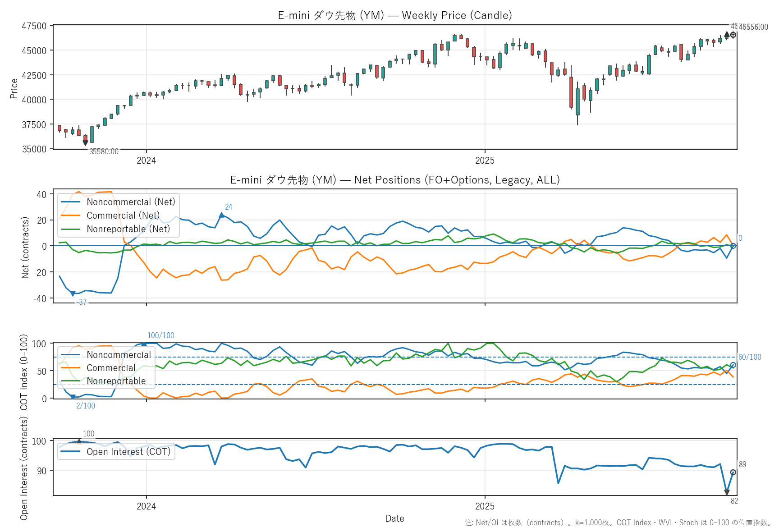Click the Noncommercial net low marker at -37
Viewport: 779px width, 532px height.
click(73, 294)
